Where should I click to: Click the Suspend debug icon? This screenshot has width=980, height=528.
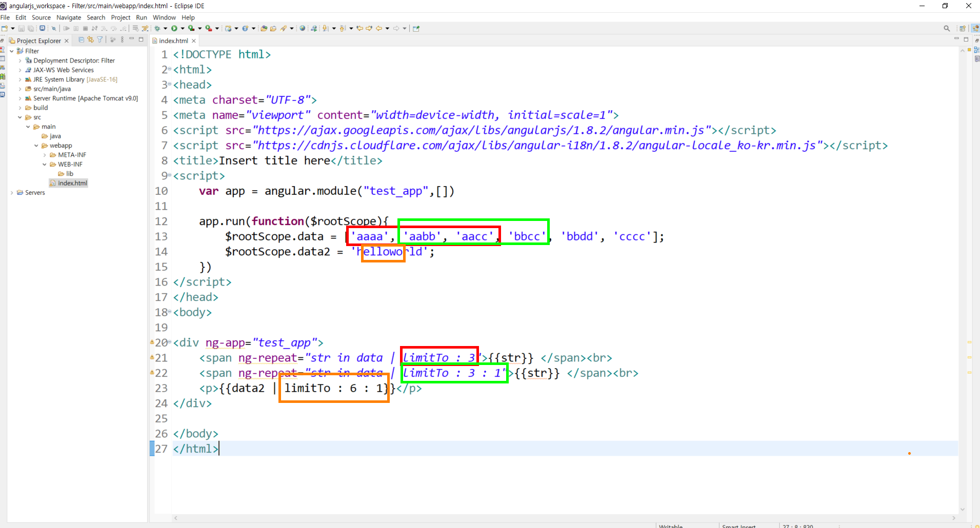[x=76, y=29]
